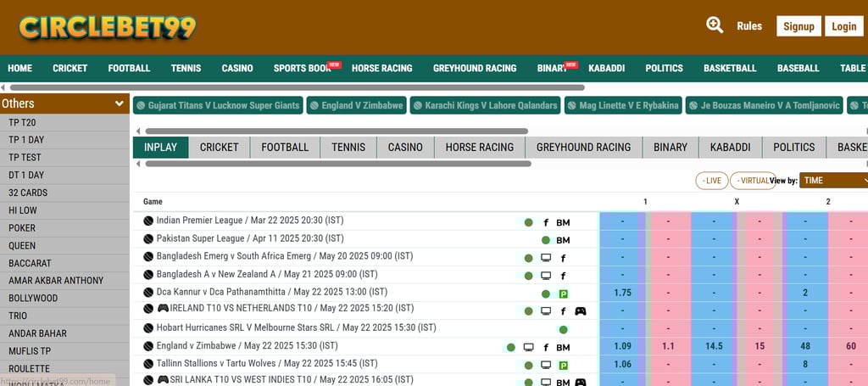The width and height of the screenshot is (868, 386).
Task: Click the gamepad icon in Ireland T10 row
Action: point(580,311)
